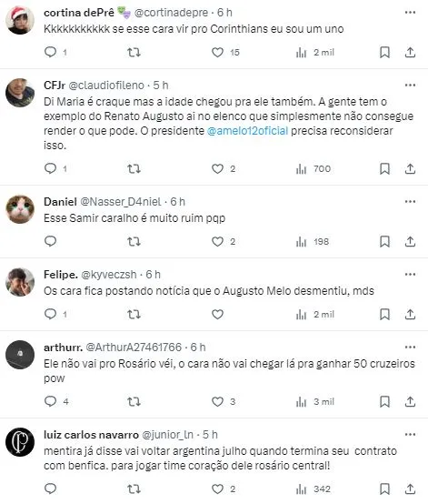Viewport: 428px width, 504px height.
Task: Open more options on Daniel's tweet
Action: point(410,202)
